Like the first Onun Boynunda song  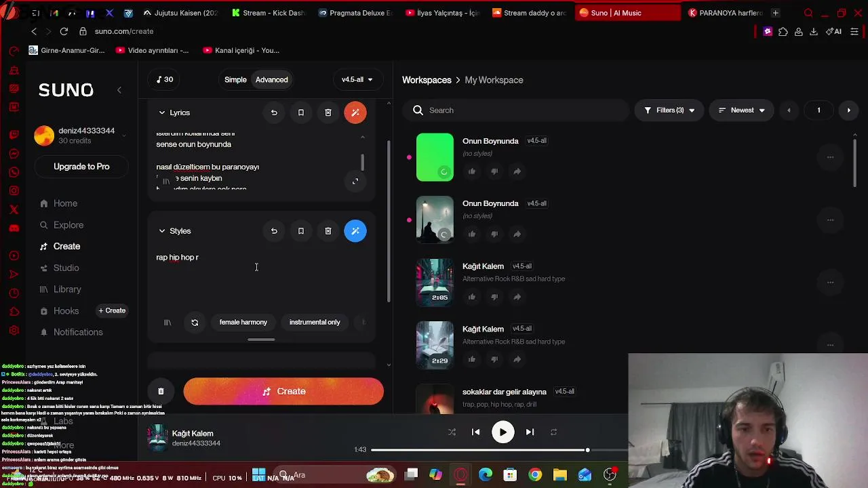pyautogui.click(x=472, y=171)
